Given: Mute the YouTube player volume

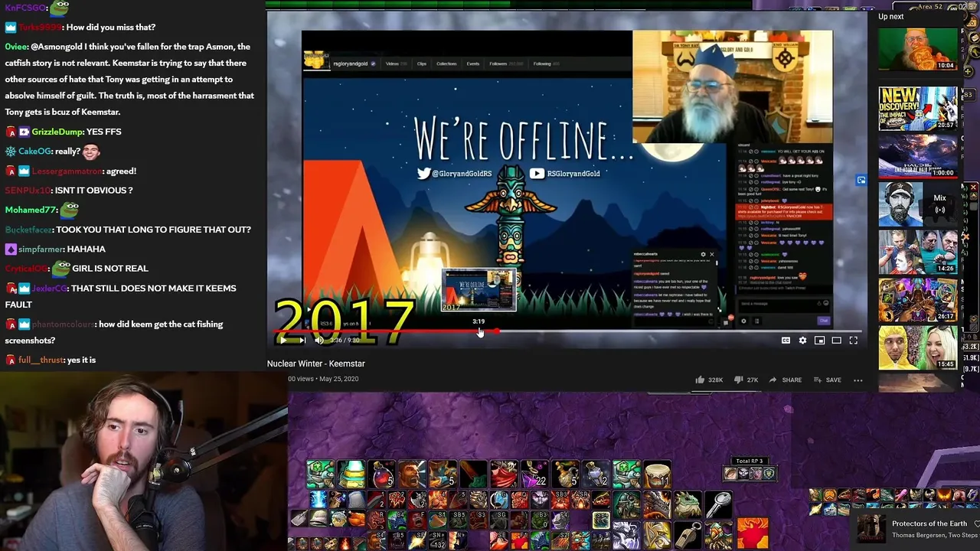Looking at the screenshot, I should 319,340.
